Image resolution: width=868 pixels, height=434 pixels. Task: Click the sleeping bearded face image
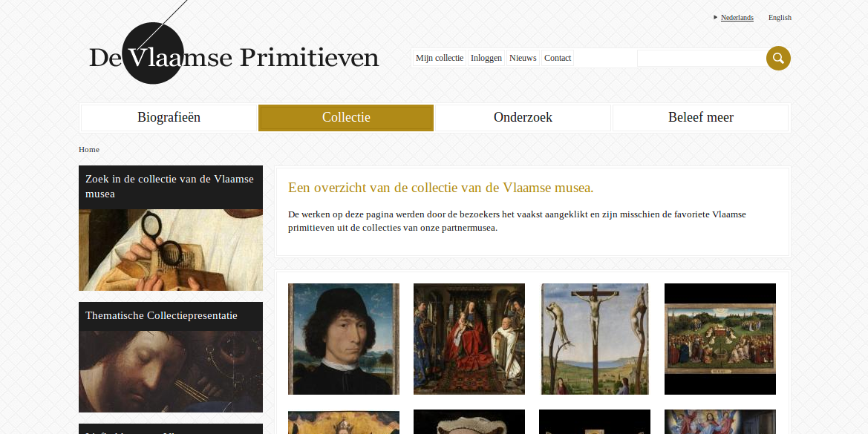pos(171,372)
